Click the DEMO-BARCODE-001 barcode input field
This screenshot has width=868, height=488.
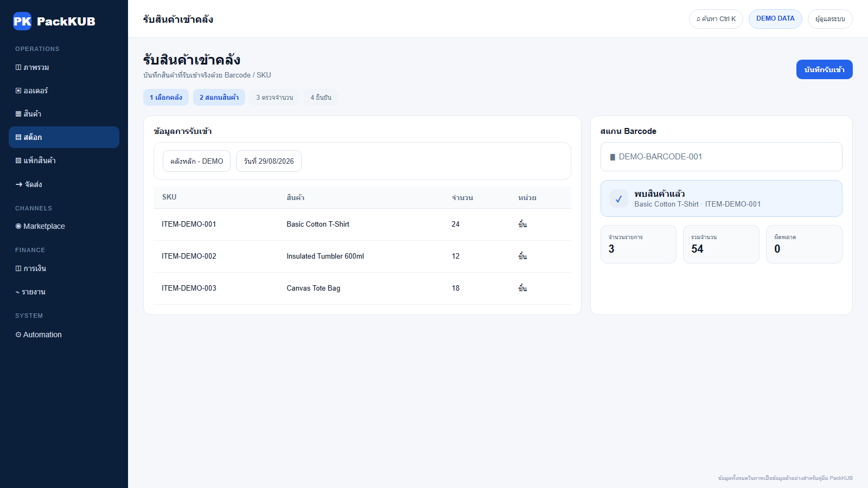click(x=722, y=157)
